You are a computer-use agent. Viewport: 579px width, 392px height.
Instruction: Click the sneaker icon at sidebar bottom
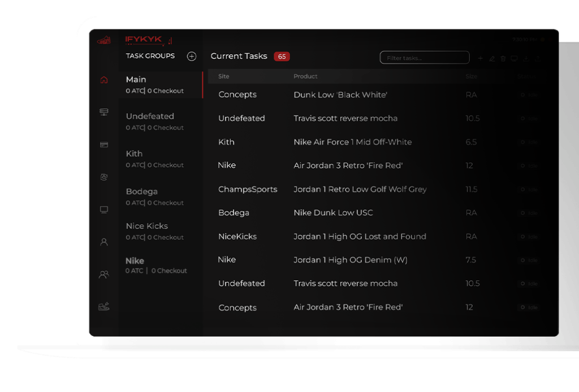tap(103, 307)
